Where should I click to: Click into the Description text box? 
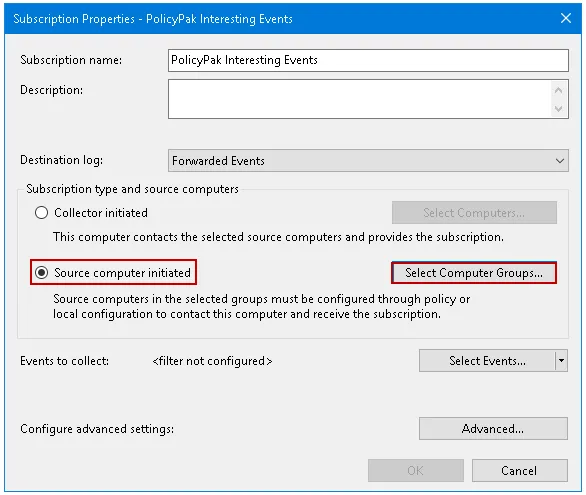click(x=359, y=99)
